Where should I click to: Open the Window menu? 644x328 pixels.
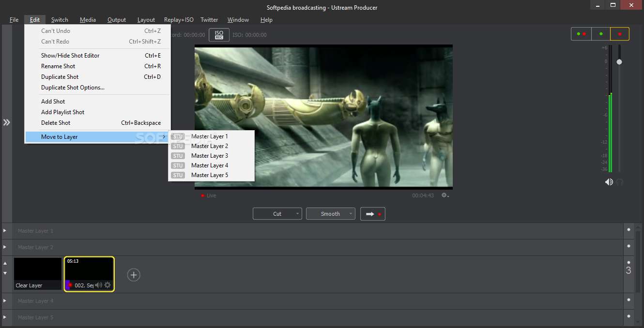pyautogui.click(x=238, y=20)
